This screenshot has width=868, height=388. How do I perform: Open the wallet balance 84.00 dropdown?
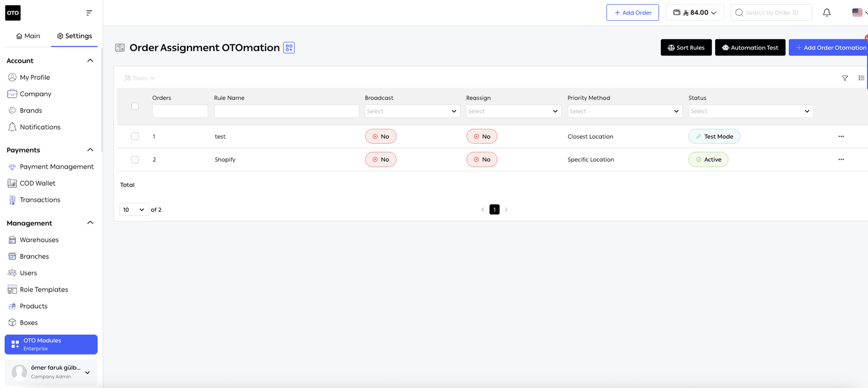[x=695, y=13]
